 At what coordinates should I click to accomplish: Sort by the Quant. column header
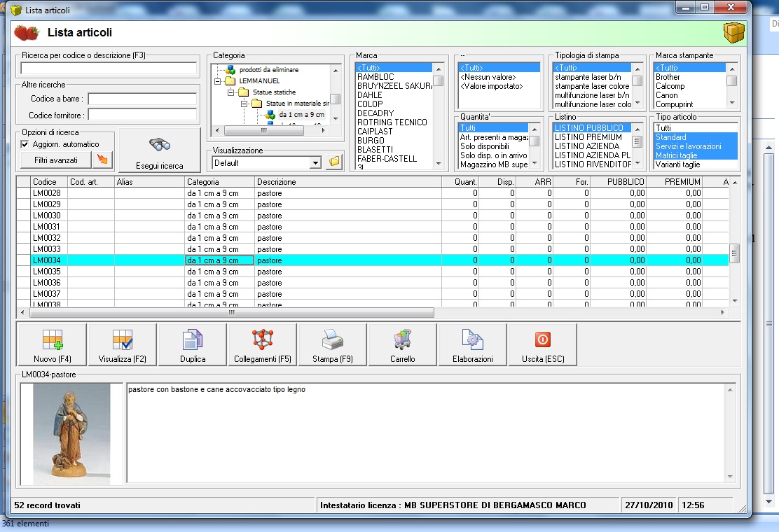click(x=460, y=182)
